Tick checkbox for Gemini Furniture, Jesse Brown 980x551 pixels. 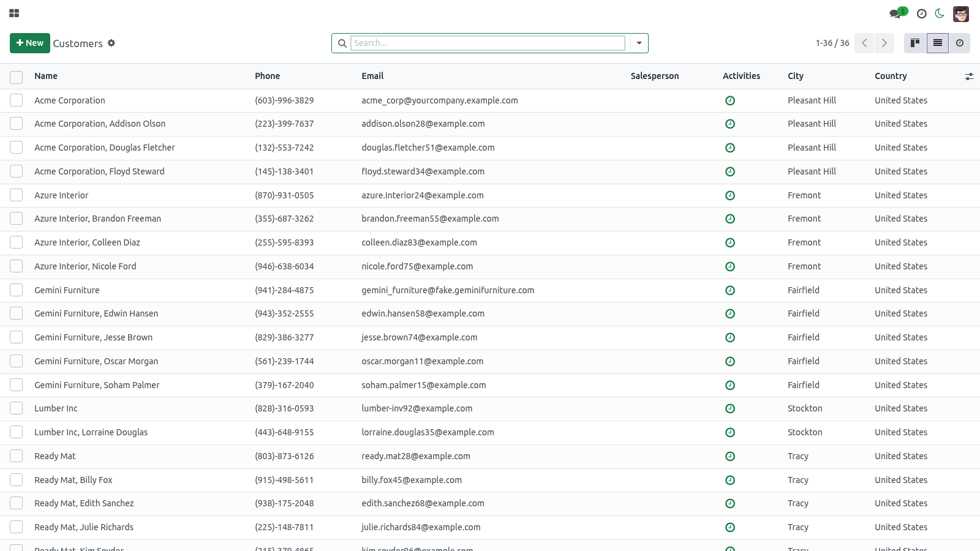17,337
